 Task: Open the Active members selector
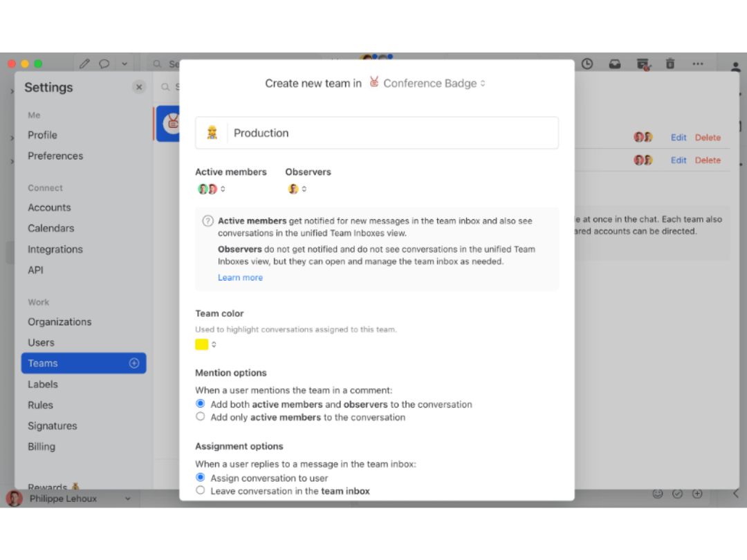click(211, 189)
